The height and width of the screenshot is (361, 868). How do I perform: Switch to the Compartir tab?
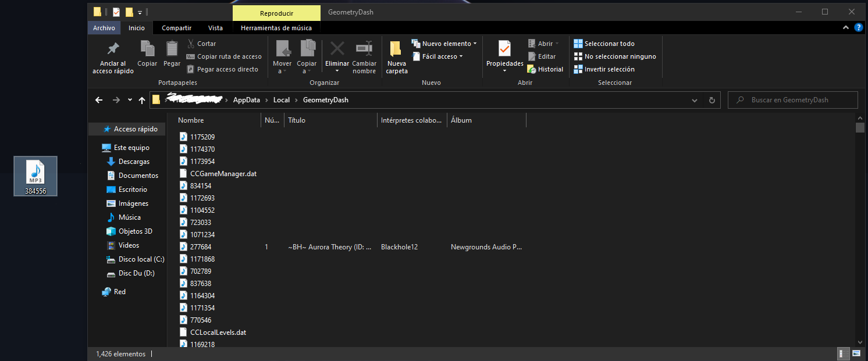pyautogui.click(x=176, y=28)
